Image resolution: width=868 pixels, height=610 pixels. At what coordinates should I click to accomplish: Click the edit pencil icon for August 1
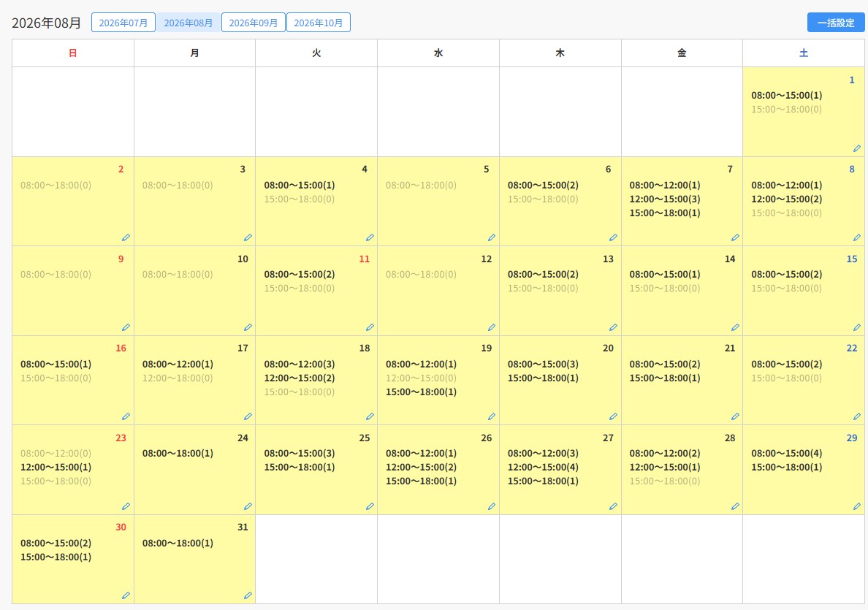point(856,148)
